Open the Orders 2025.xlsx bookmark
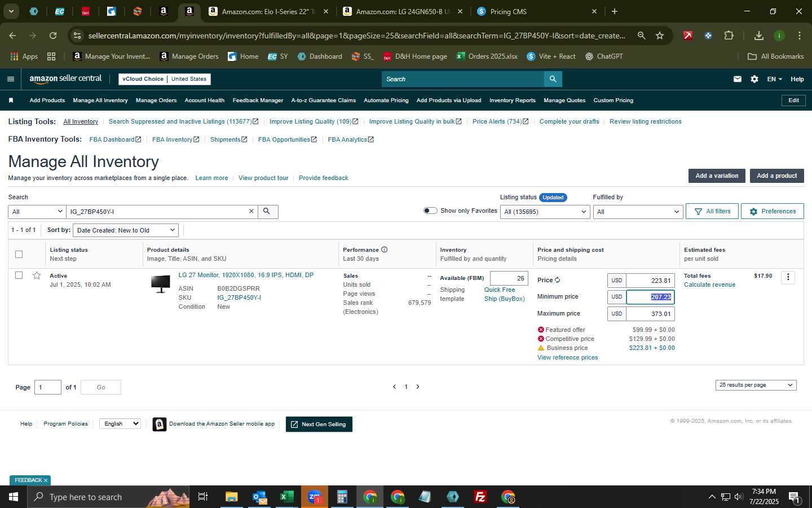The height and width of the screenshot is (508, 812). [x=487, y=56]
